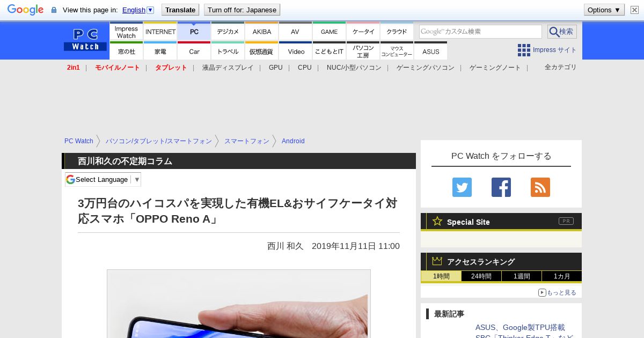Open the Video navigation tab

click(x=296, y=51)
